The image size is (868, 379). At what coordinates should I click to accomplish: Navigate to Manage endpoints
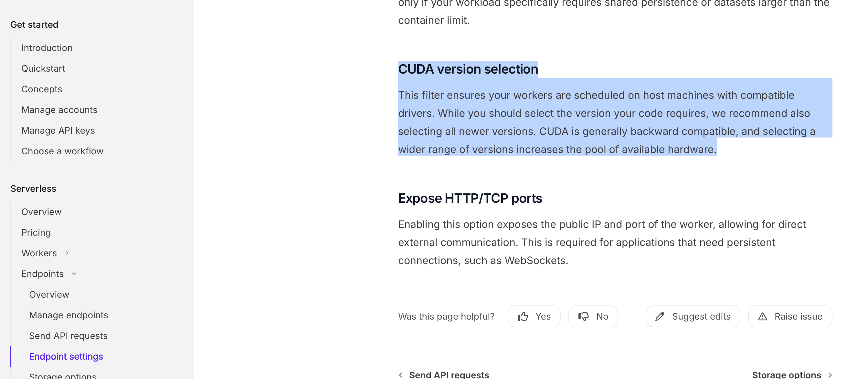coord(69,315)
